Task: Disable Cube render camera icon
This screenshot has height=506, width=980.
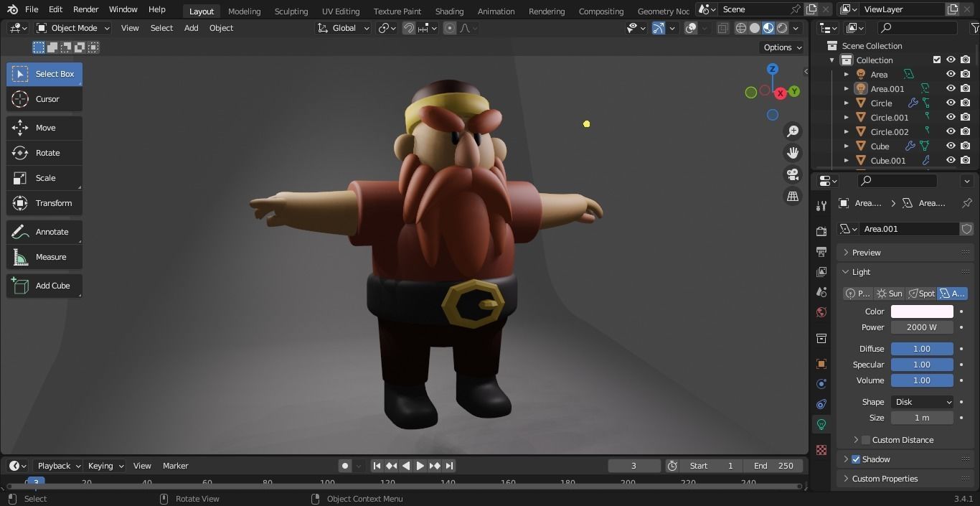Action: click(966, 146)
